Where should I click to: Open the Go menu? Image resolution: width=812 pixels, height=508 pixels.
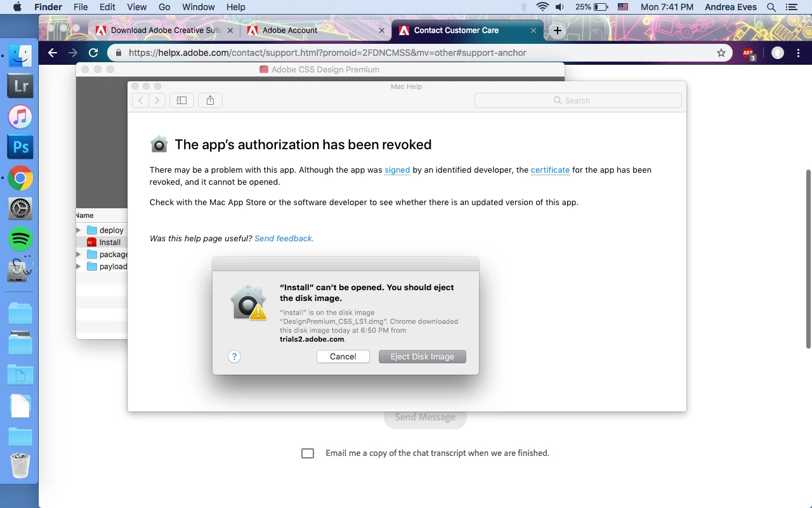click(164, 7)
